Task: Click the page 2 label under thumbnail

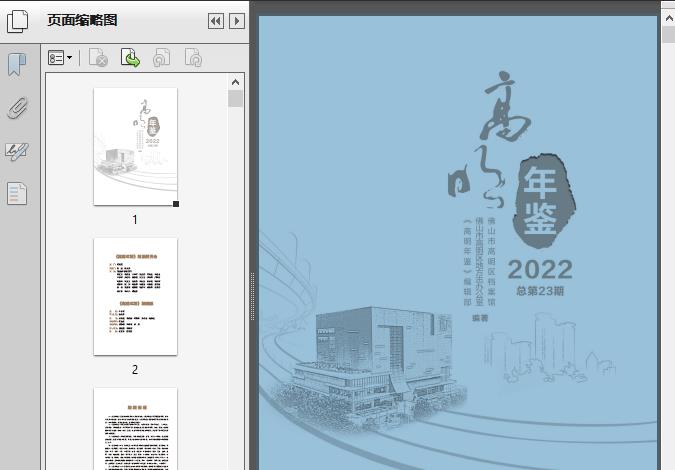Action: [x=135, y=369]
